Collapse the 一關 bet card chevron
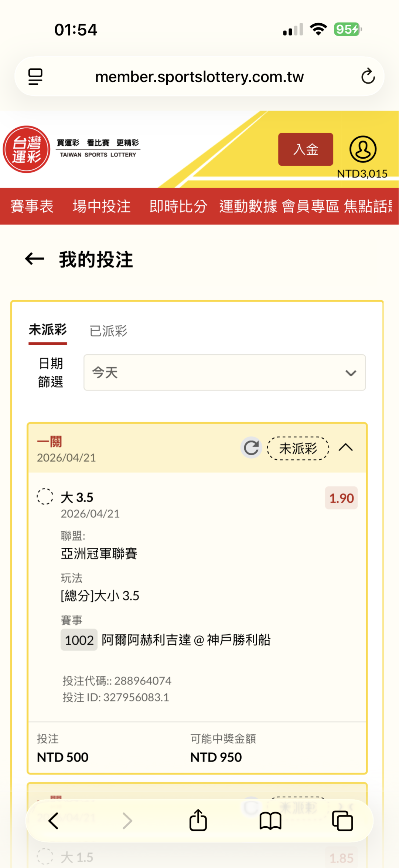The image size is (399, 868). (x=346, y=447)
